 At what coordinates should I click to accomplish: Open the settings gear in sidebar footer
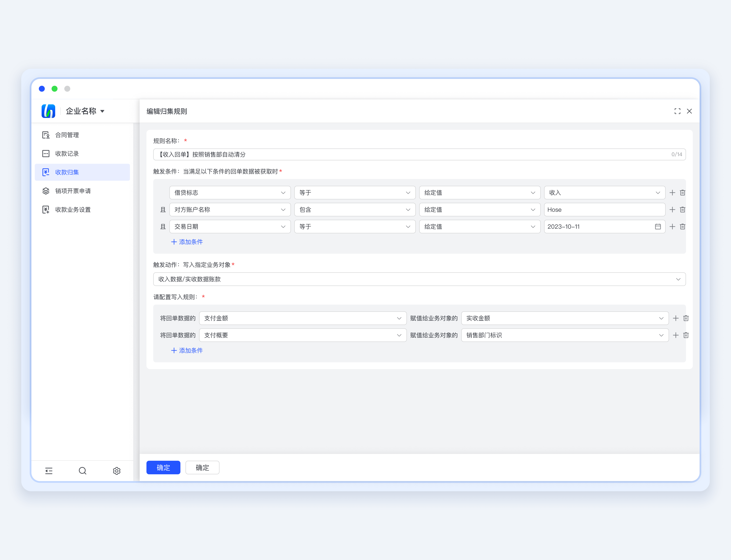tap(116, 471)
